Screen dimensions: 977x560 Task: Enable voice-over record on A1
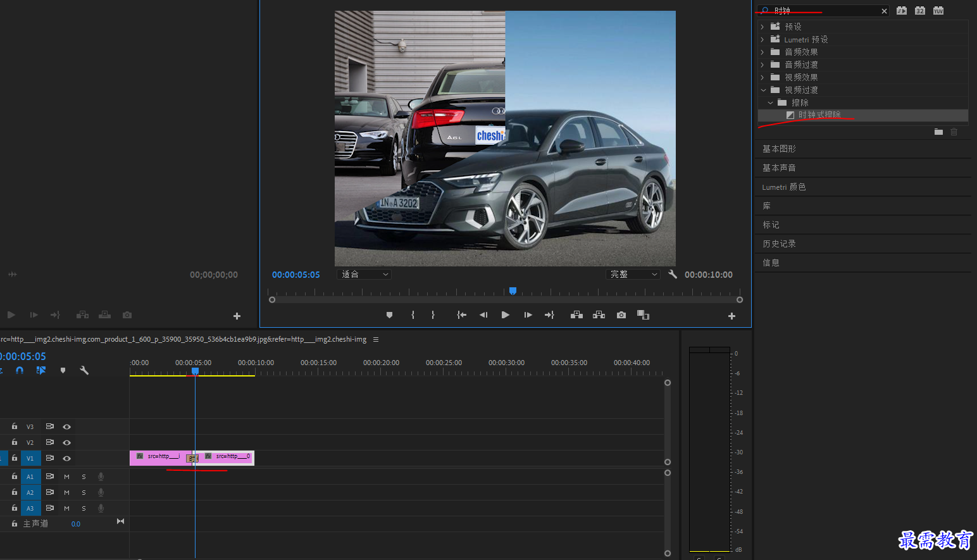click(x=101, y=476)
